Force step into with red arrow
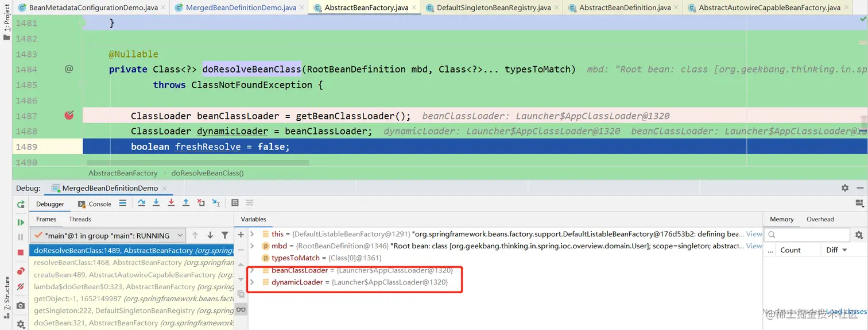 click(x=171, y=203)
